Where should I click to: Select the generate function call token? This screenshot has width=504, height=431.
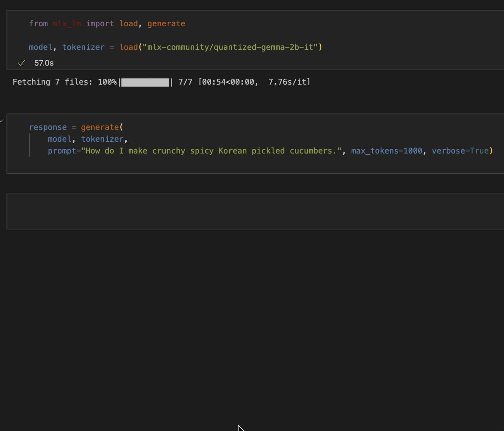(x=99, y=127)
